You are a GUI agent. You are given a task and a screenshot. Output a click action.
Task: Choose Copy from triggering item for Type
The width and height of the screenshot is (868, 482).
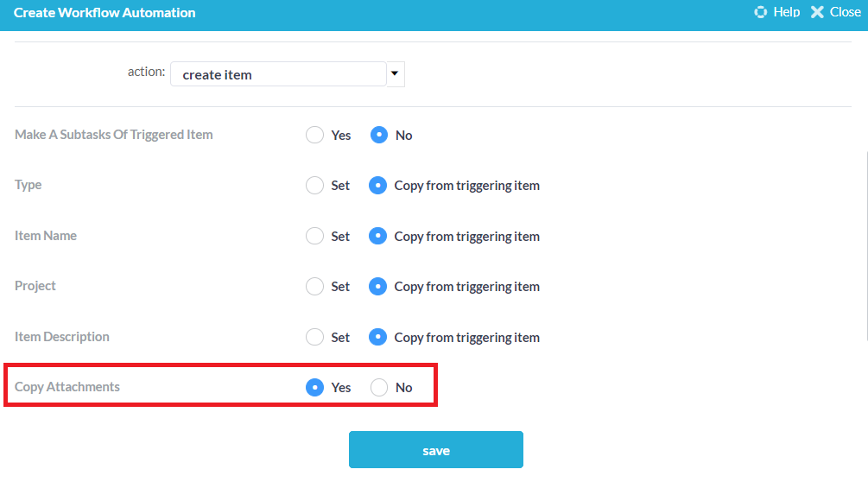378,186
